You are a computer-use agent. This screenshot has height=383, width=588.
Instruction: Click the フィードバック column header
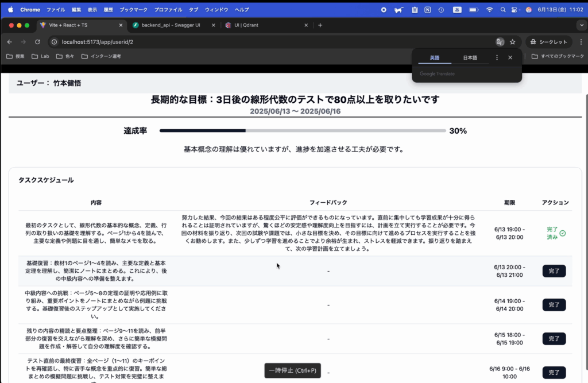[328, 203]
